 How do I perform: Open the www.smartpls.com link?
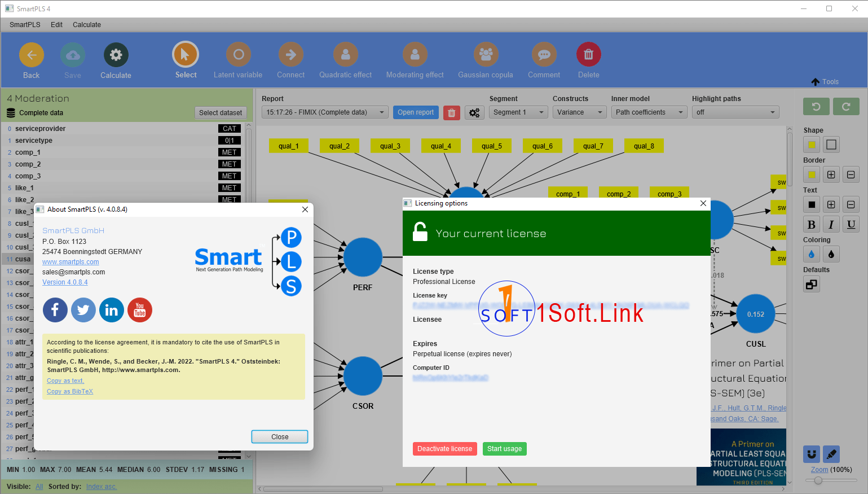(71, 262)
